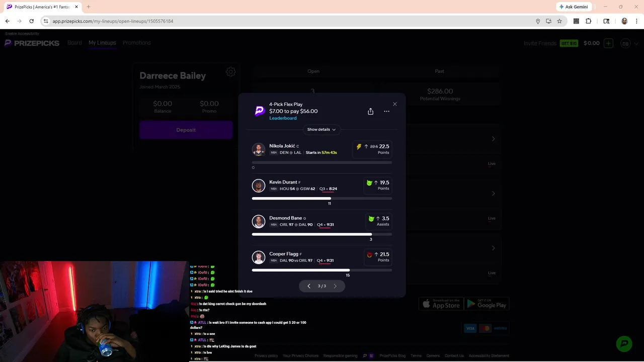Click Durant 19.5 Points stat box
Viewport: 644px width, 362px height.
pyautogui.click(x=378, y=186)
